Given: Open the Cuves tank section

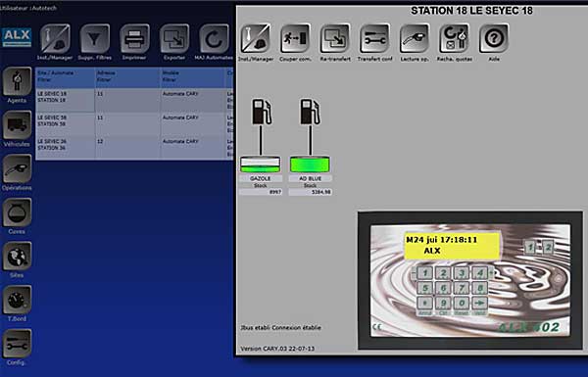Looking at the screenshot, I should [17, 212].
